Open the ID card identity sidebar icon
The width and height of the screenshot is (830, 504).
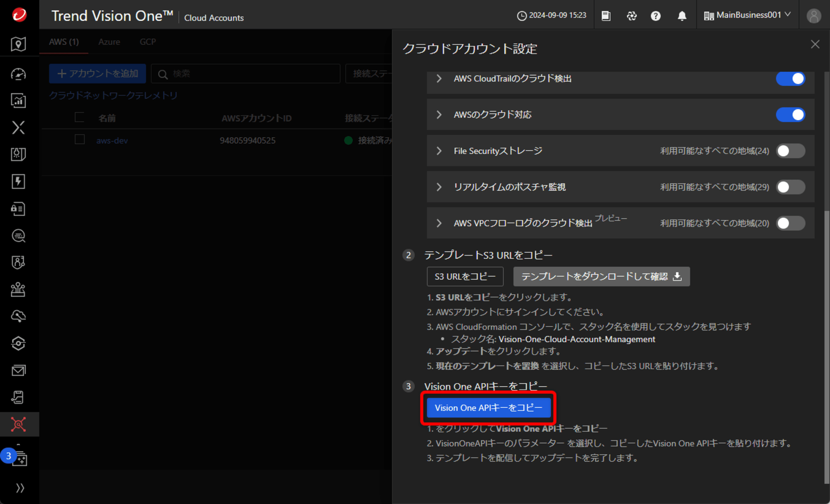[18, 209]
